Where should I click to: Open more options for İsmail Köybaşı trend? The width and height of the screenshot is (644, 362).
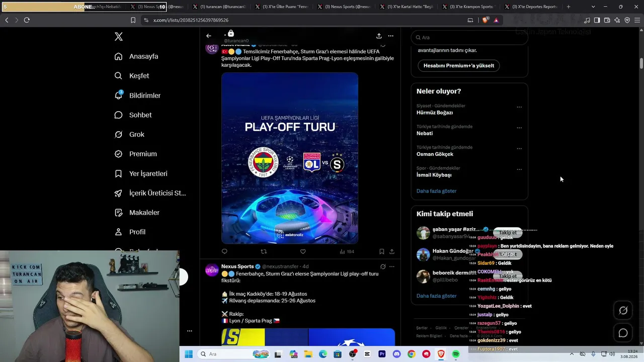[x=519, y=169]
